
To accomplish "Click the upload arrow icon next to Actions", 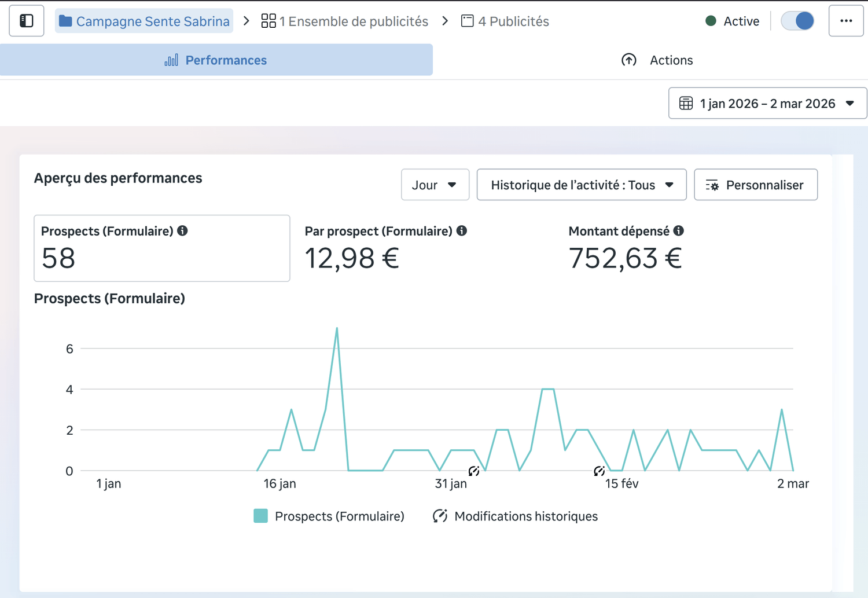I will pyautogui.click(x=629, y=60).
